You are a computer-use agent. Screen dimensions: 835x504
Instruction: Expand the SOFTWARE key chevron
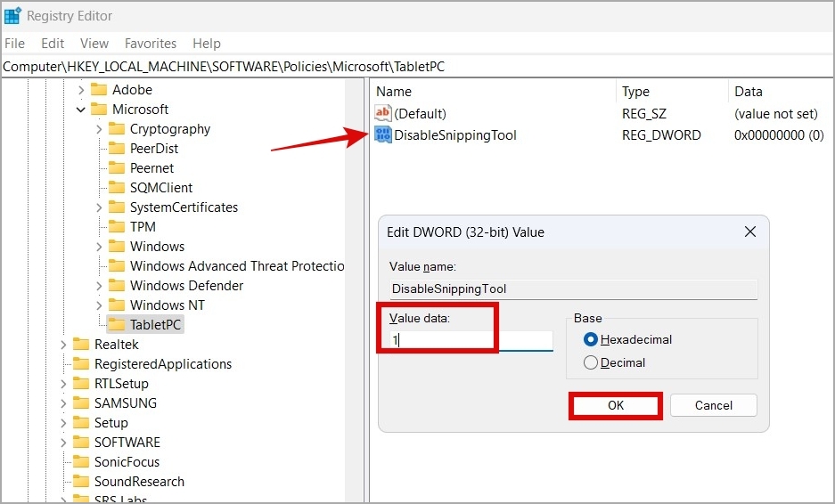(63, 443)
